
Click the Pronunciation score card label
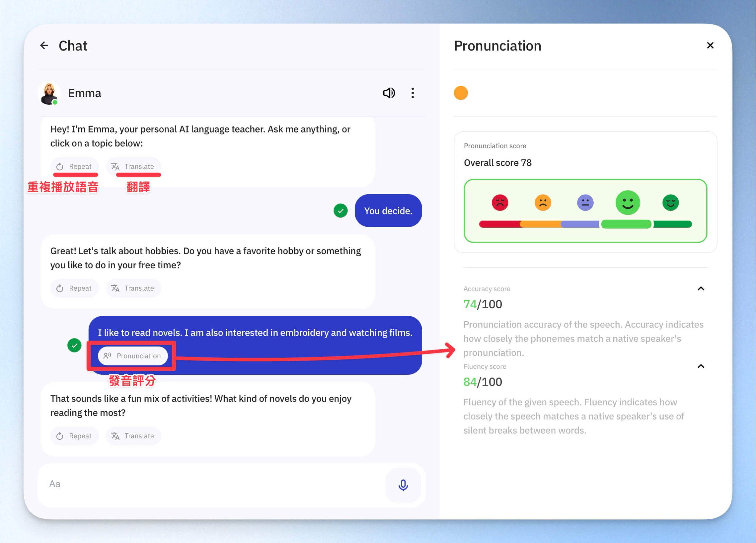click(495, 146)
